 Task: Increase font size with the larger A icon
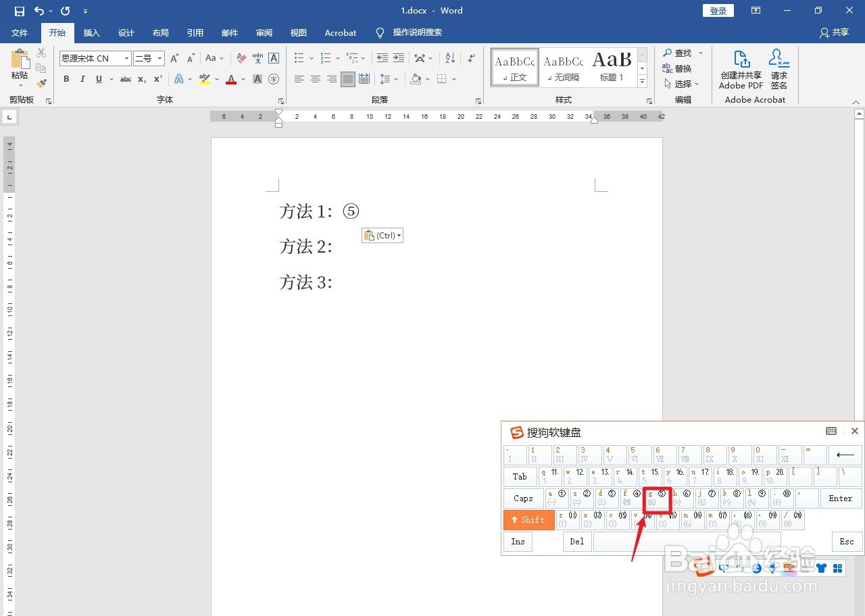coord(174,58)
